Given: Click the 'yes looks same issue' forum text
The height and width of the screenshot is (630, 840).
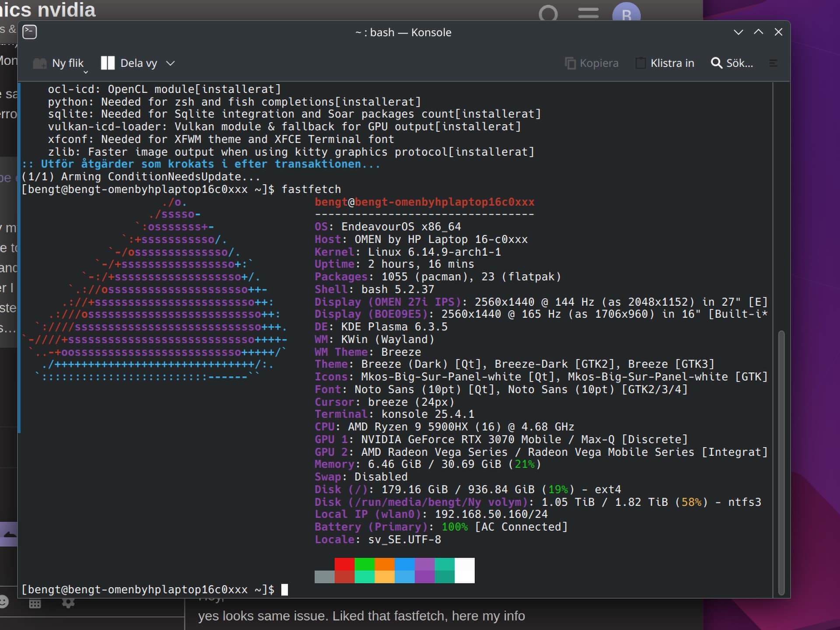Looking at the screenshot, I should tap(361, 616).
